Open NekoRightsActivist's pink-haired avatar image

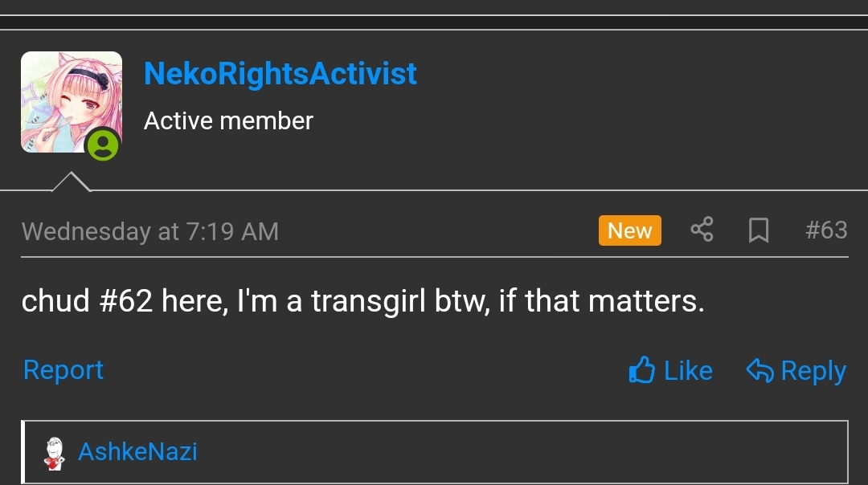point(72,102)
